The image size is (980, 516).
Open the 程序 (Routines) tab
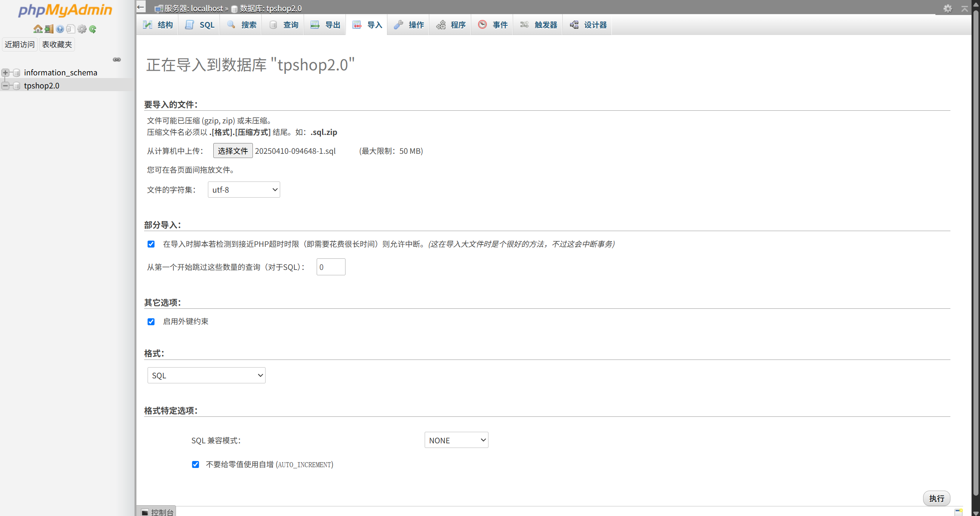pyautogui.click(x=451, y=25)
